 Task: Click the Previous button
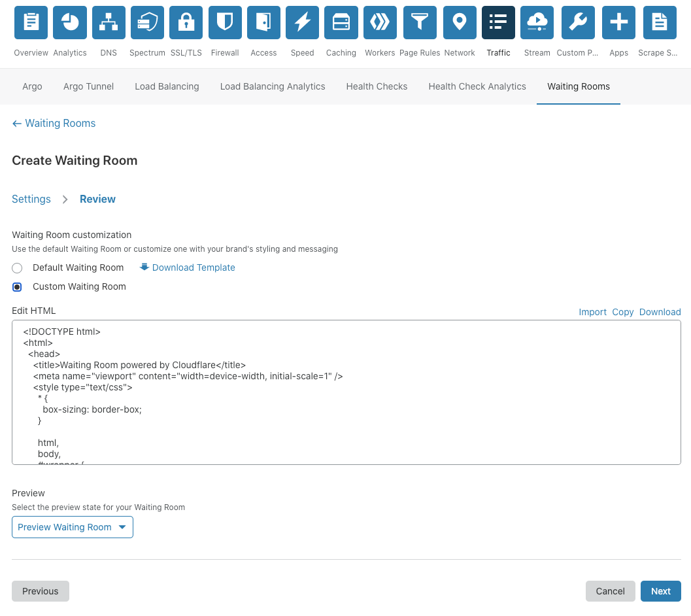tap(41, 591)
